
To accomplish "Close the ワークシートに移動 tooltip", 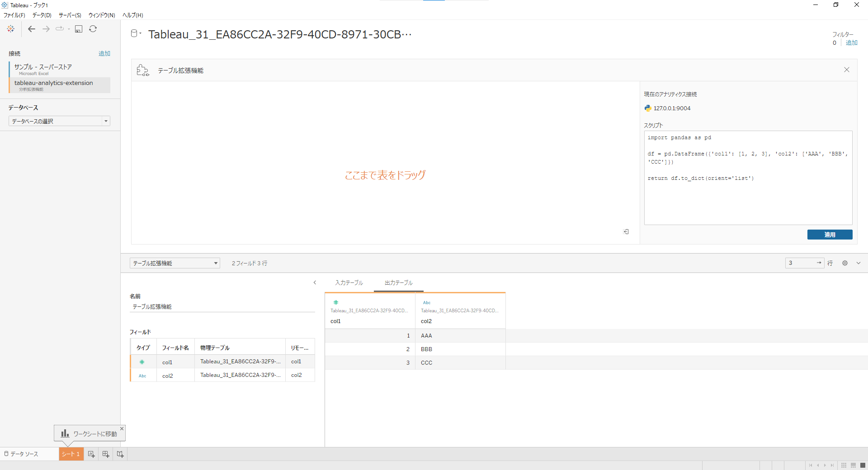I will tap(122, 428).
